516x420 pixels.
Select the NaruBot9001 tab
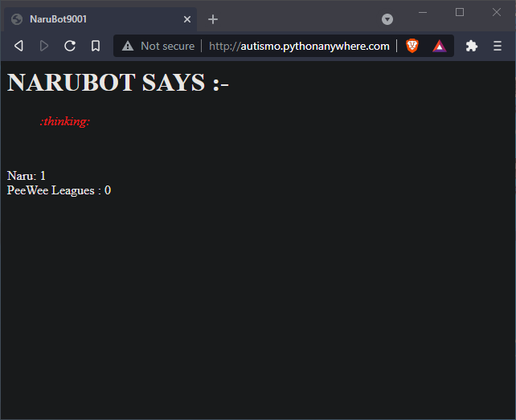tap(100, 19)
